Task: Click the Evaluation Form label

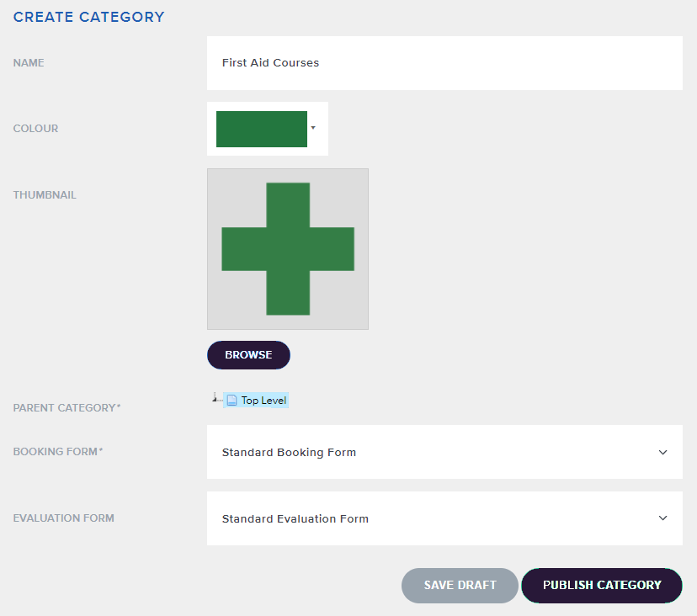Action: click(63, 518)
